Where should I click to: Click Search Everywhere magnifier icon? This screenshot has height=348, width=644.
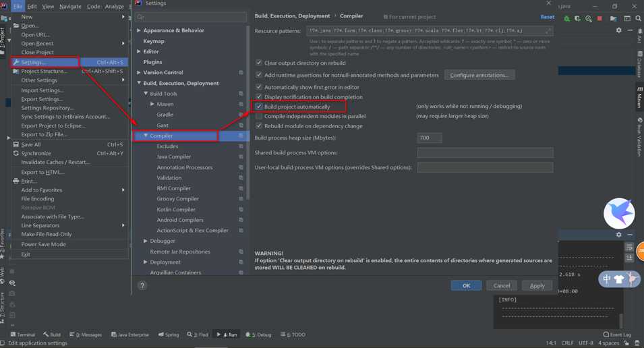tap(638, 18)
